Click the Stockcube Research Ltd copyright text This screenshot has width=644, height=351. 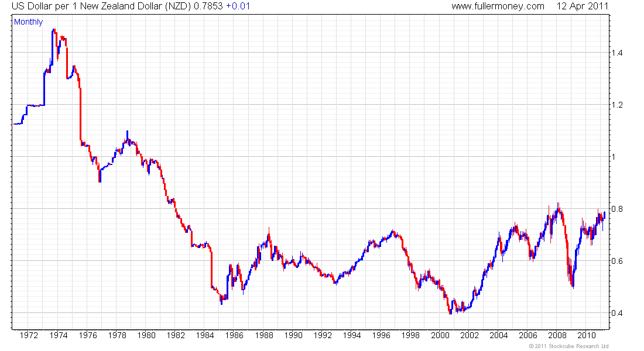point(568,346)
